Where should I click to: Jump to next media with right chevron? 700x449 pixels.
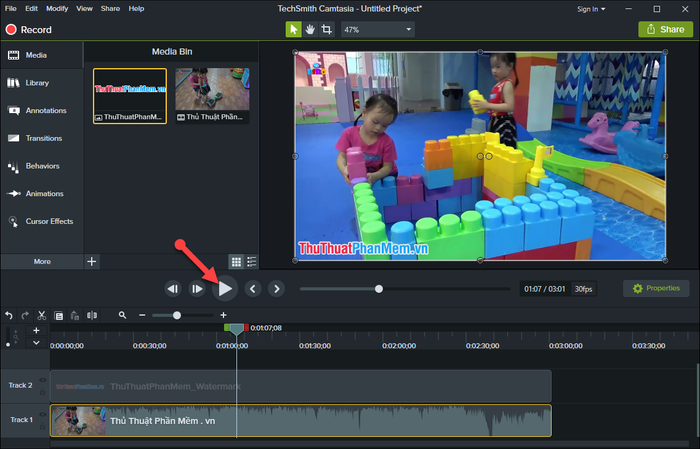tap(277, 289)
